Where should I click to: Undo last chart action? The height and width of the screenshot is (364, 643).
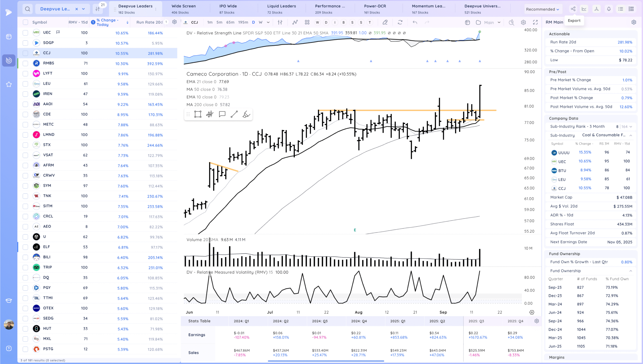click(x=415, y=22)
